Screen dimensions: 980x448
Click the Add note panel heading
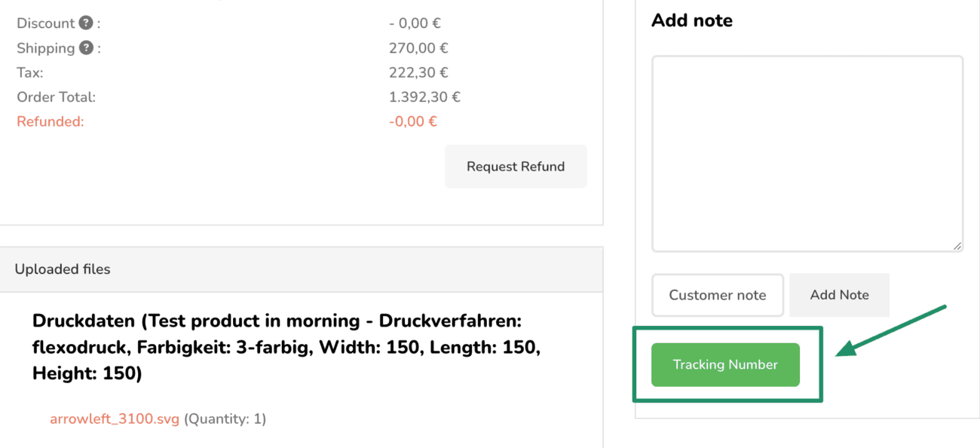(692, 20)
